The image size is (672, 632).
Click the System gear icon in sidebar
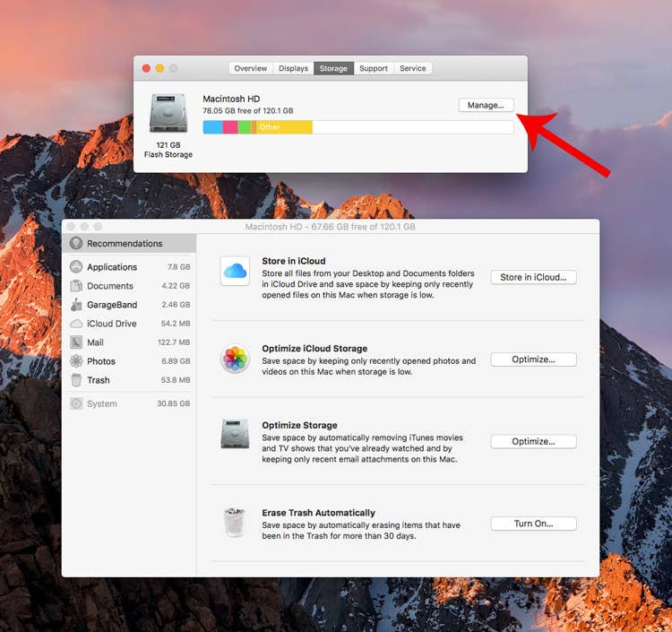point(76,403)
